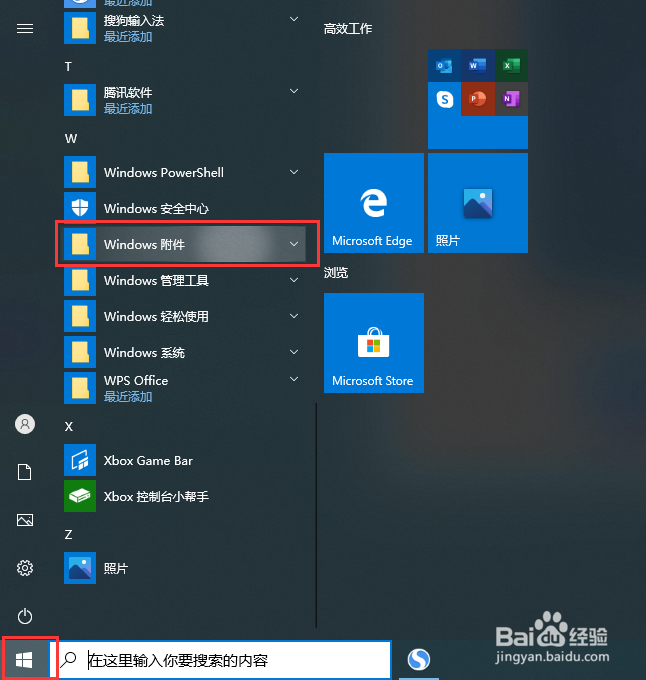Open Settings gear icon in sidebar
646x680 pixels.
click(25, 568)
